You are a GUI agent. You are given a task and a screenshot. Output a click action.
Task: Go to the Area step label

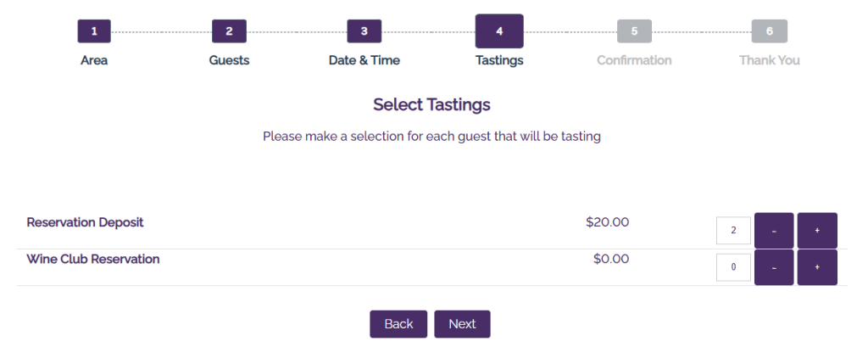[94, 60]
